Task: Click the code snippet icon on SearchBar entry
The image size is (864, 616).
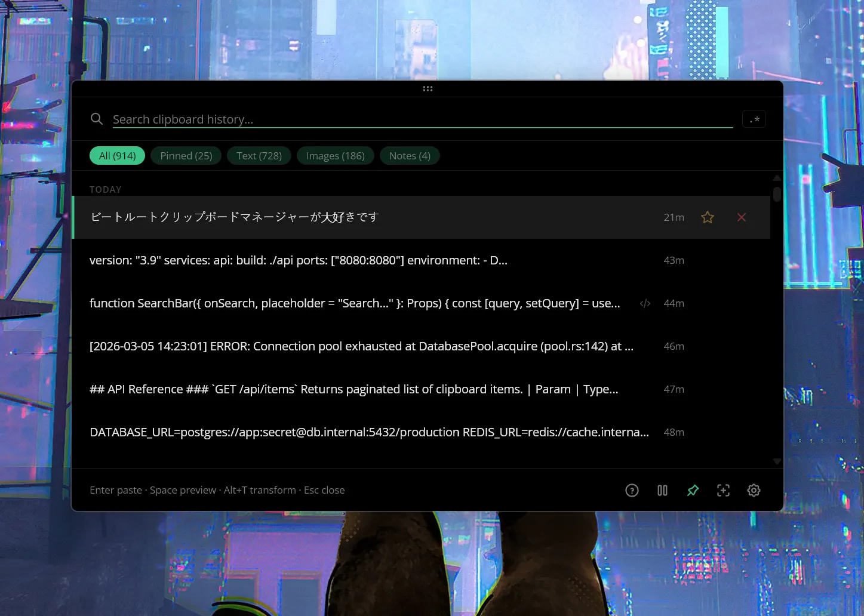Action: (x=645, y=303)
